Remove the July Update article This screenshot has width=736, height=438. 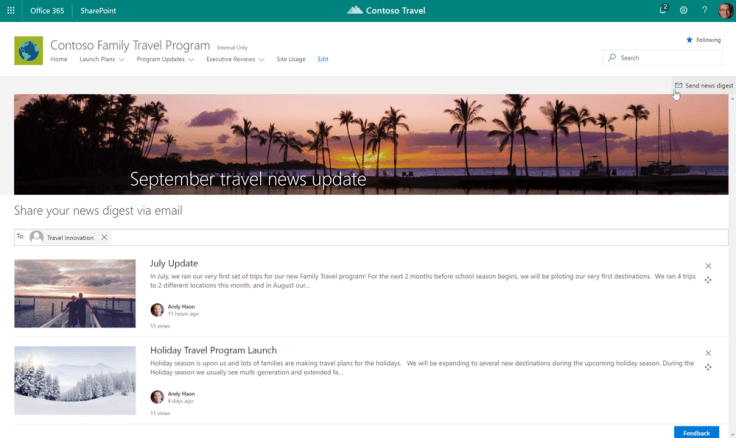(708, 266)
